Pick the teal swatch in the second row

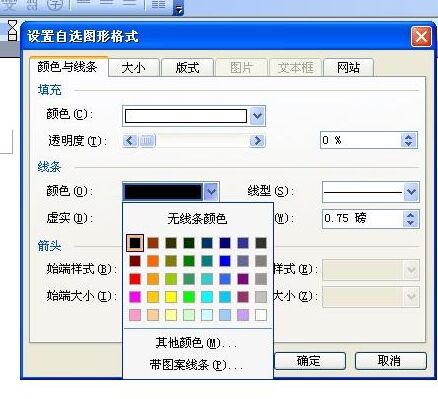pyautogui.click(x=207, y=261)
